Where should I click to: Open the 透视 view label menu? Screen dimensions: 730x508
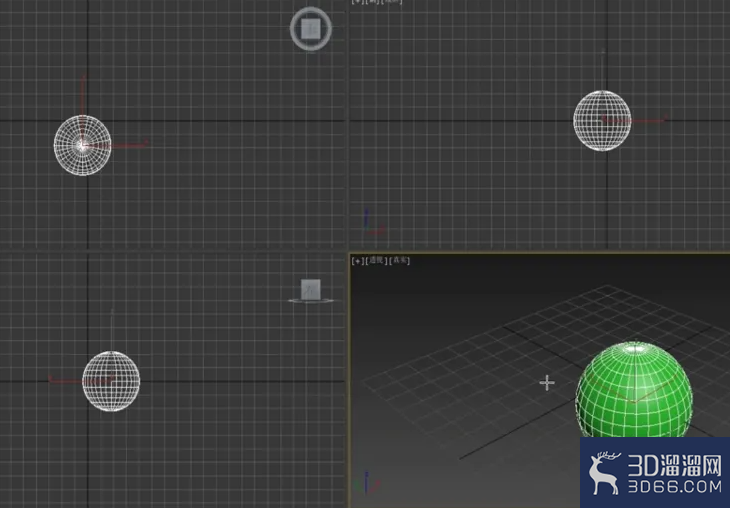(376, 261)
